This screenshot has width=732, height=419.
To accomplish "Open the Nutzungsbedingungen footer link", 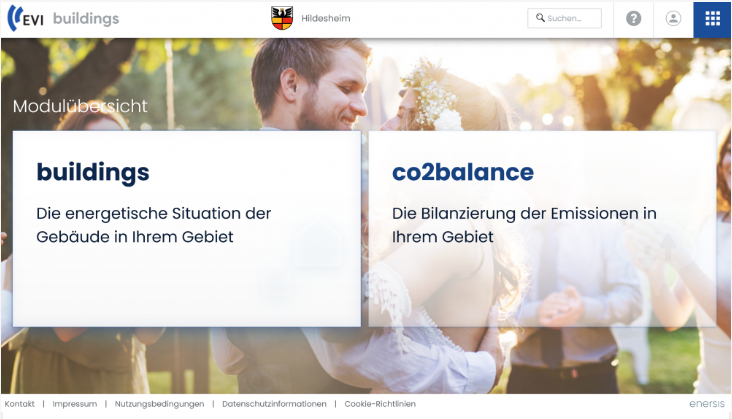I will (x=159, y=404).
